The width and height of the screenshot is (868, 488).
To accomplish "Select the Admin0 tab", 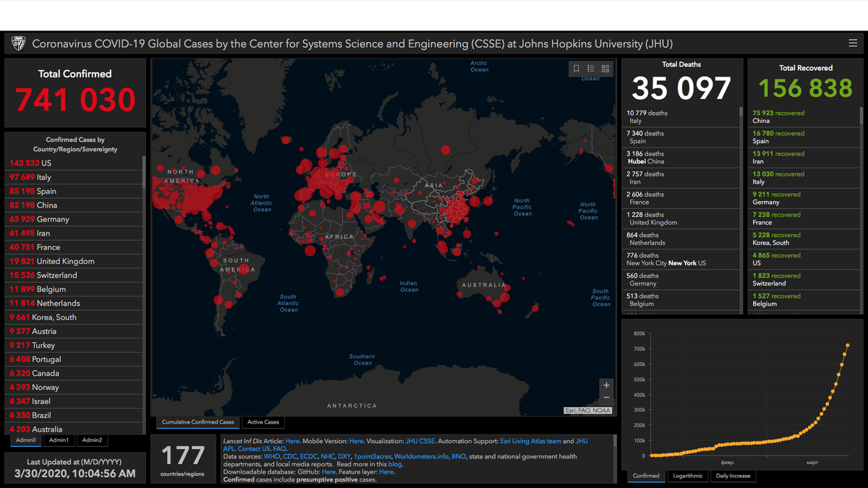I will [x=26, y=440].
